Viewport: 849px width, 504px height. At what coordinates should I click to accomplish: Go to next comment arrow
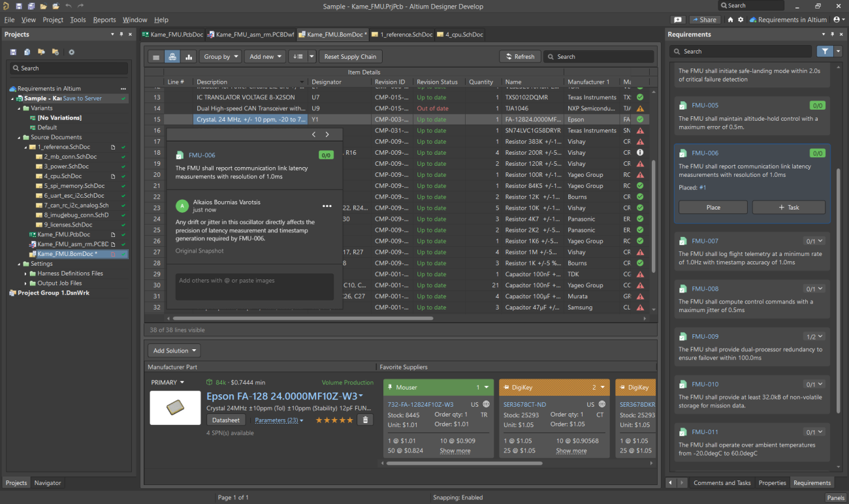tap(327, 134)
